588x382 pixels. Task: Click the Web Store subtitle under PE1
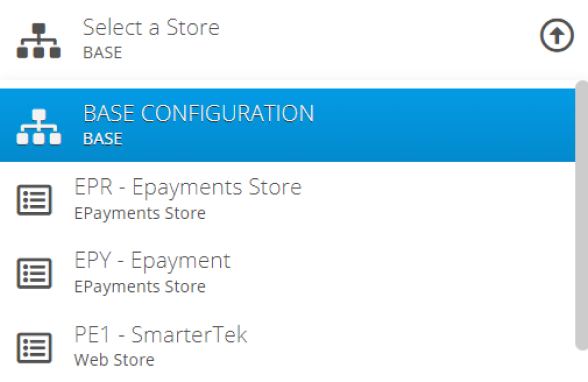coord(114,360)
